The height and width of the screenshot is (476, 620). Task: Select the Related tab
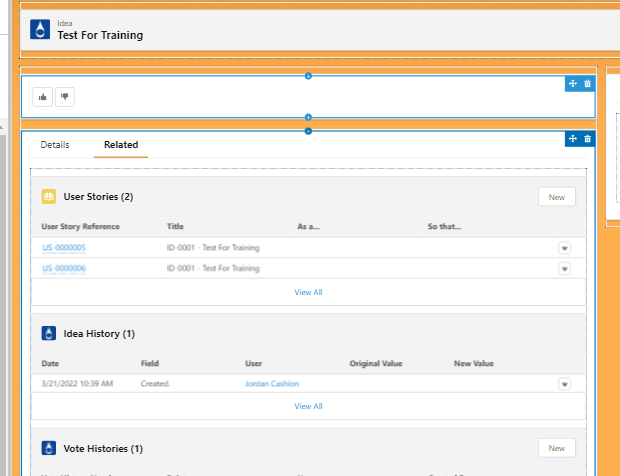121,145
